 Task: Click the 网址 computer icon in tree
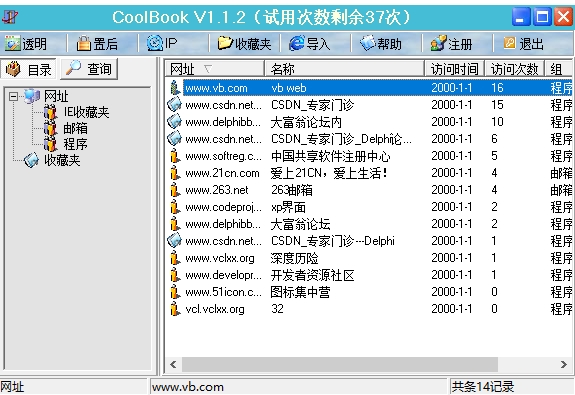32,96
